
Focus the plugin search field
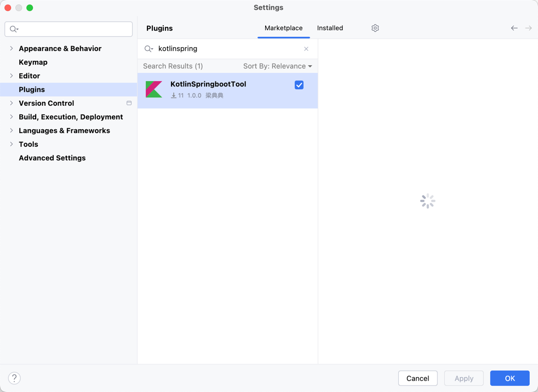(x=228, y=49)
